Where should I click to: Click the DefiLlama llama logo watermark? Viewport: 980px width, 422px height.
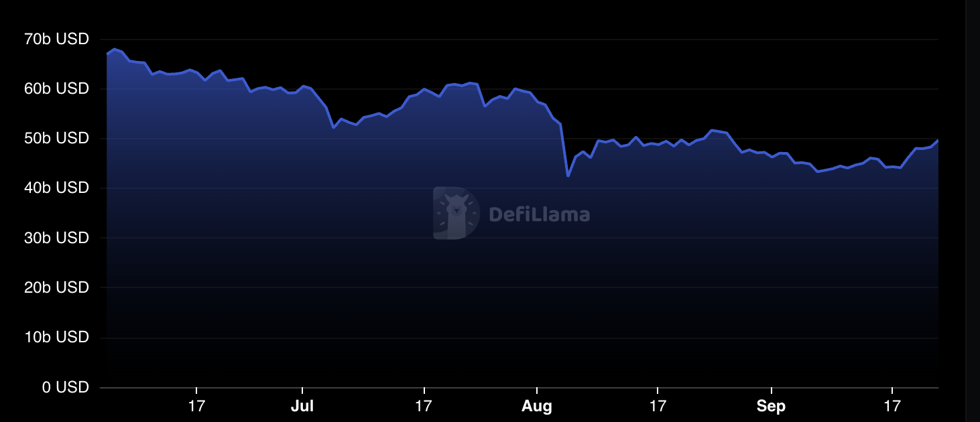[x=456, y=213]
